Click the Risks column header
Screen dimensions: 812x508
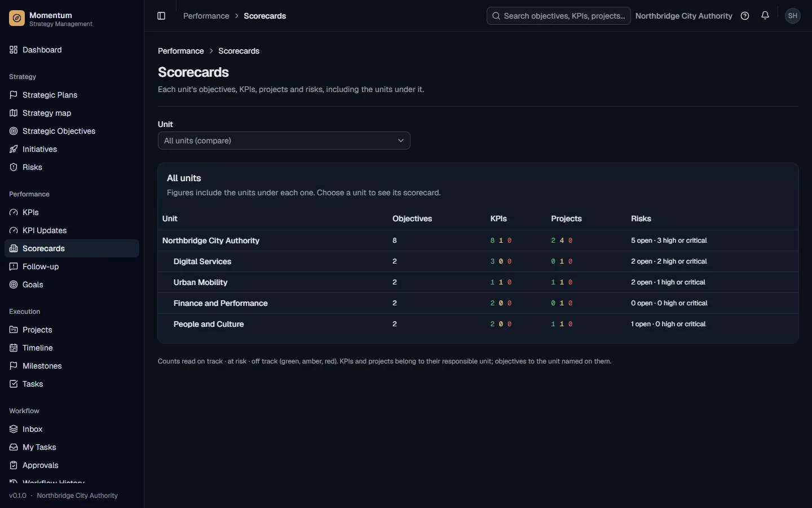click(x=641, y=218)
